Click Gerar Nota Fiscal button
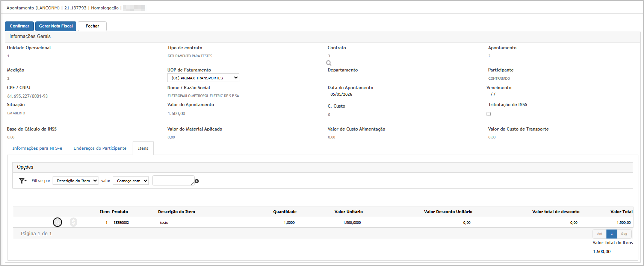This screenshot has height=266, width=644. pyautogui.click(x=56, y=26)
